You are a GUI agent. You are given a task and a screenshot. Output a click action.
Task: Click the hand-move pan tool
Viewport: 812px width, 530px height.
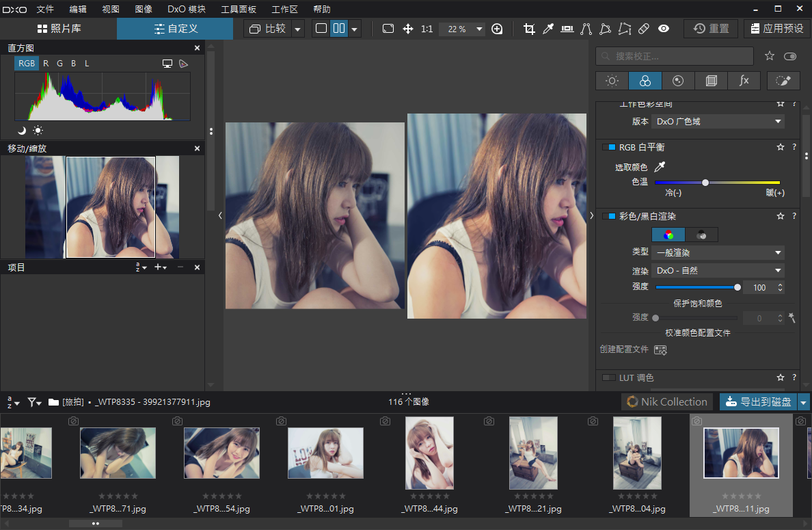coord(408,29)
